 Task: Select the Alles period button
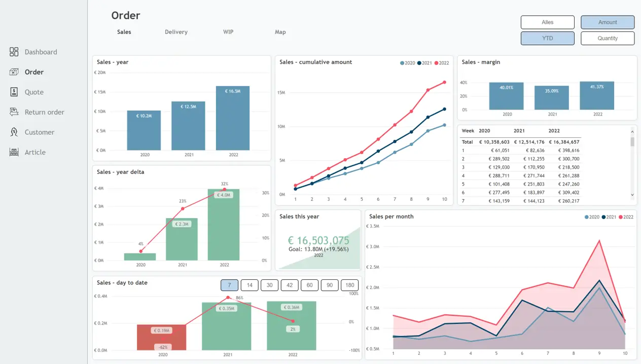coord(547,22)
